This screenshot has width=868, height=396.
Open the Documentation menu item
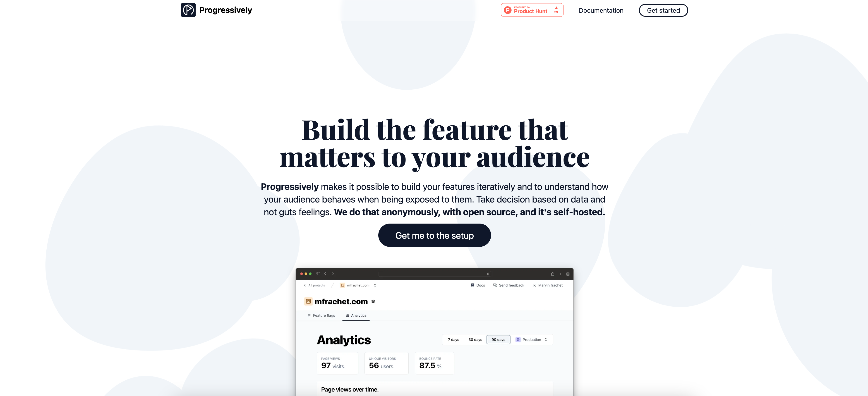(x=601, y=10)
